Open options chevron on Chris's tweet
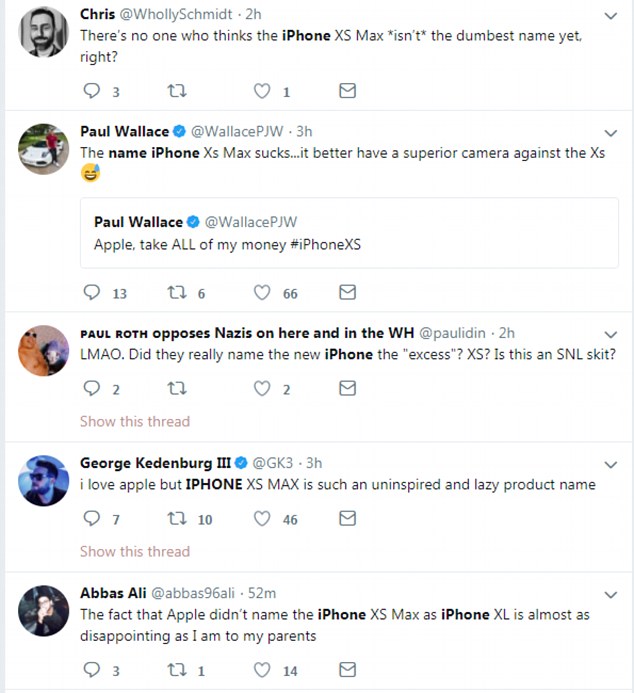This screenshot has width=634, height=693. (611, 16)
